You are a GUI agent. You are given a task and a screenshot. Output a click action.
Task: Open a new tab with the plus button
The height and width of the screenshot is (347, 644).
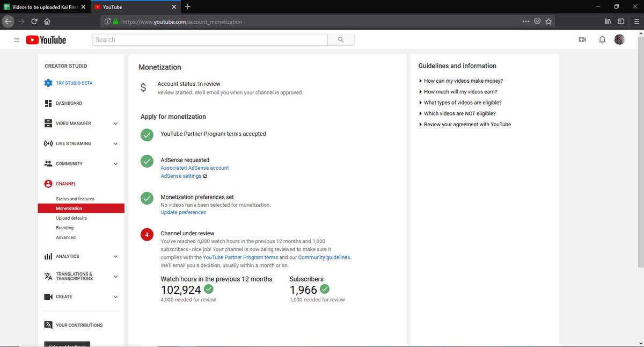coord(187,7)
